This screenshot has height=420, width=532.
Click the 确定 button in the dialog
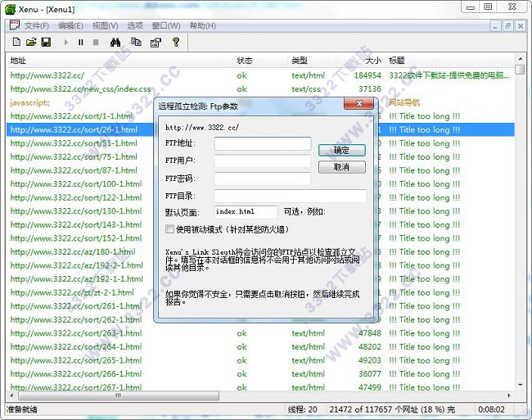[x=341, y=151]
